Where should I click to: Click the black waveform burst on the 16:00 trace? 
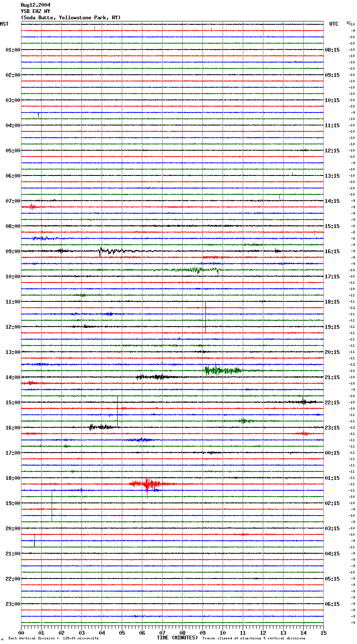click(x=100, y=427)
